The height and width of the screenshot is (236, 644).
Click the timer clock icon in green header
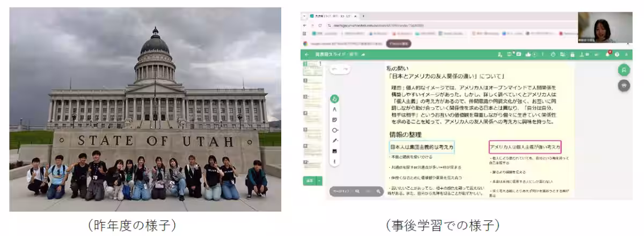pos(553,54)
